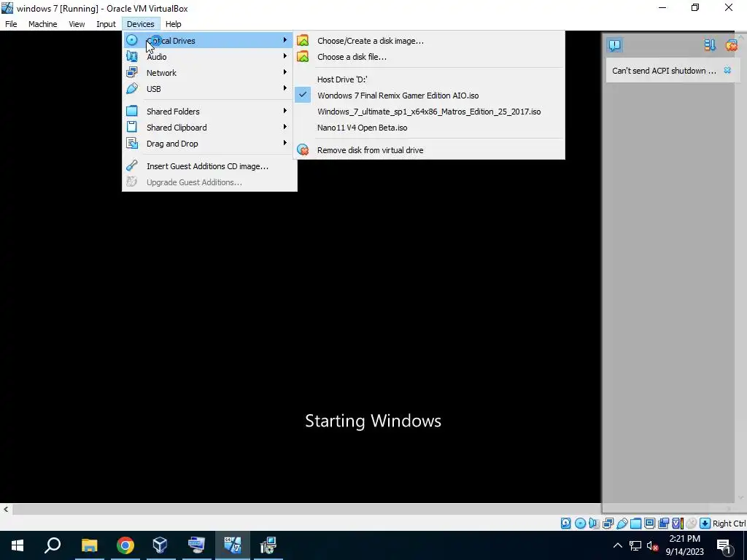Screen dimensions: 747x560
Task: Click the remove all notifications icon
Action: pos(731,45)
